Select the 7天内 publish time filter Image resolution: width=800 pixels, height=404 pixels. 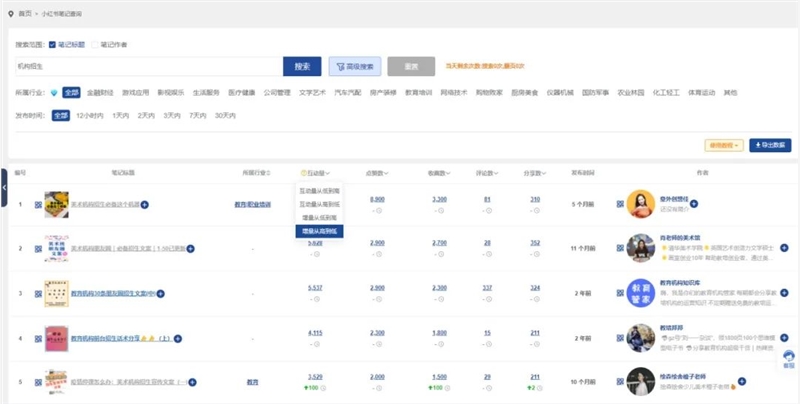[x=197, y=115]
